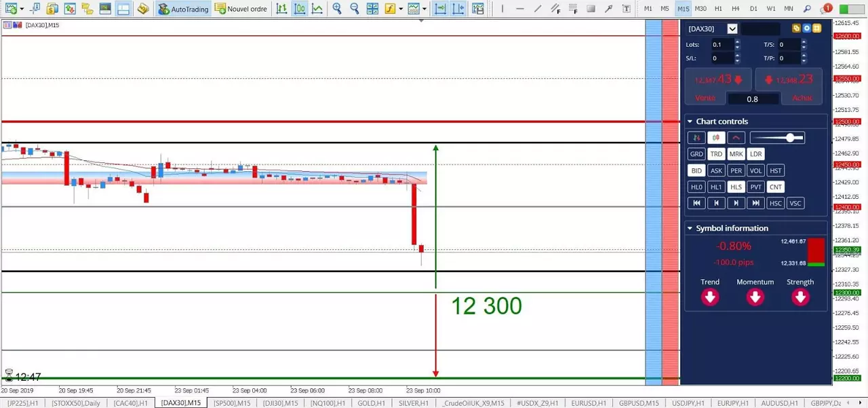Click the search magnifier in toolbar
Screen dimensions: 868x408
(x=807, y=9)
